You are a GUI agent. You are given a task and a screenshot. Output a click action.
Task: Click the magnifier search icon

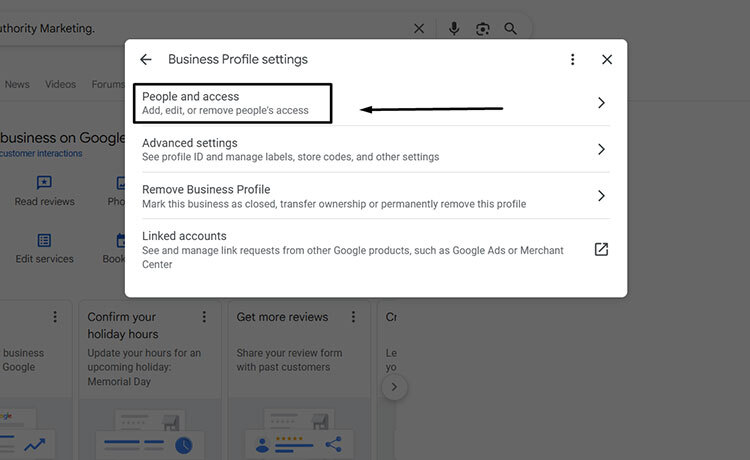coord(510,29)
